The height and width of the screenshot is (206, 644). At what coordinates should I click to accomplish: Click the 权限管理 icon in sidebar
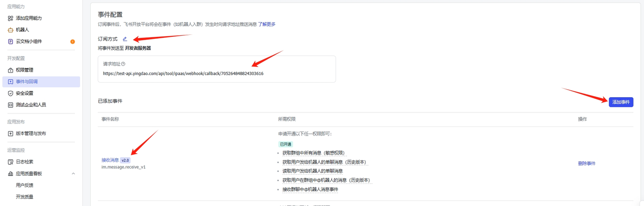click(11, 70)
